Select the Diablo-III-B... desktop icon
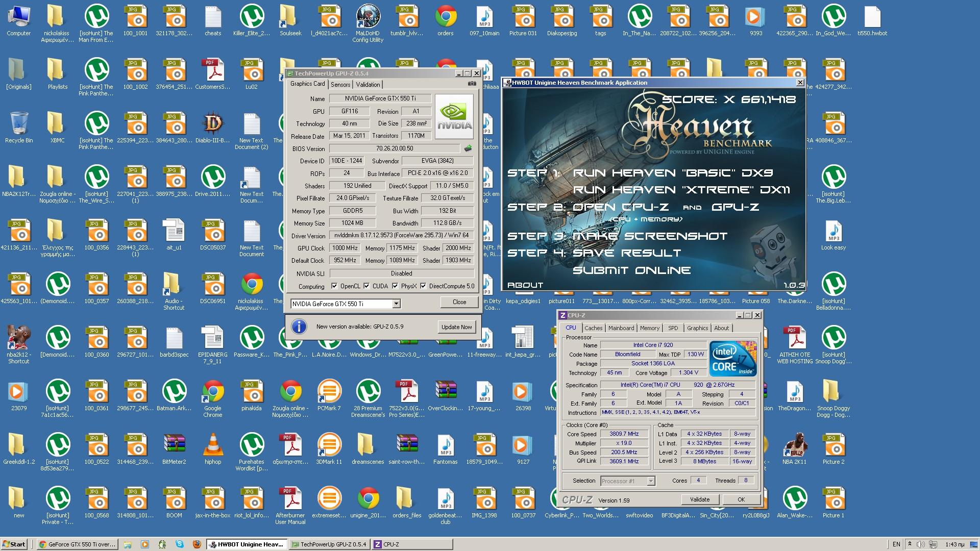The width and height of the screenshot is (980, 551). (x=213, y=128)
